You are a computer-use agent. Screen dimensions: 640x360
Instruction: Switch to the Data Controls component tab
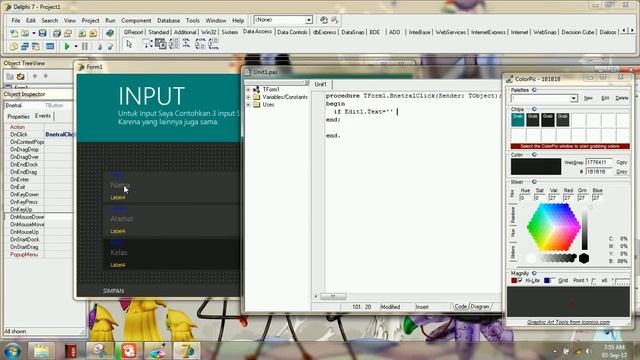point(292,32)
